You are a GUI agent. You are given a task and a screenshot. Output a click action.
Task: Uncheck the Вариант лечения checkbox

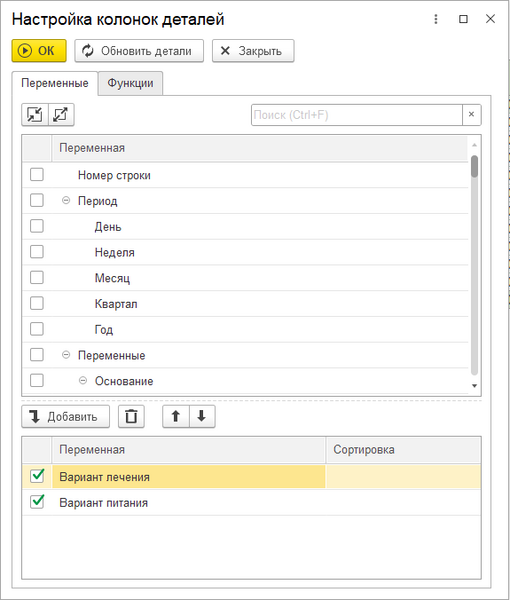37,476
